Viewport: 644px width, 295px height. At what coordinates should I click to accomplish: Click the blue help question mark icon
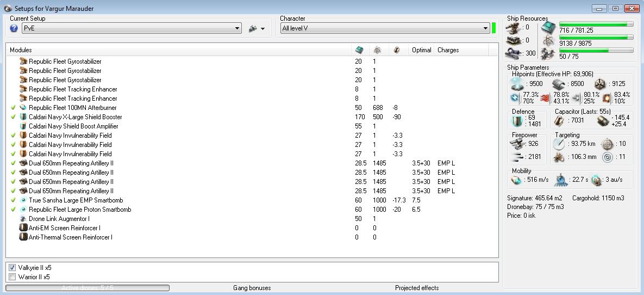(x=14, y=28)
